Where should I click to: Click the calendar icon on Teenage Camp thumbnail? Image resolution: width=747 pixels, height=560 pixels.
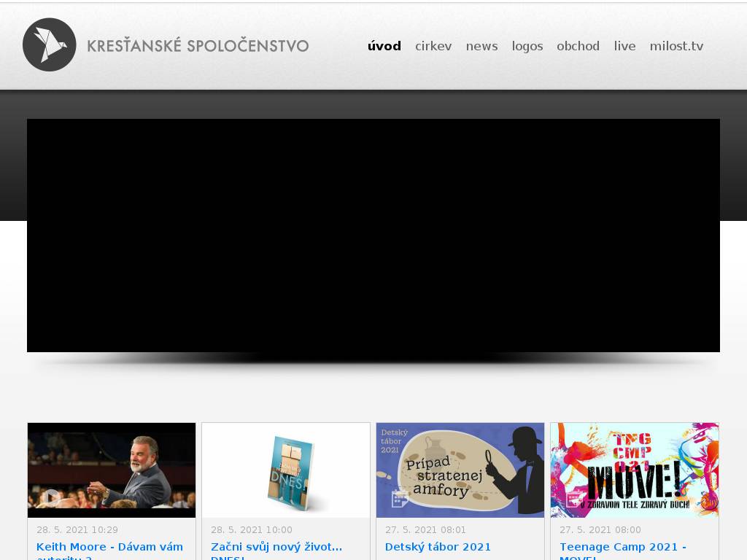click(574, 499)
